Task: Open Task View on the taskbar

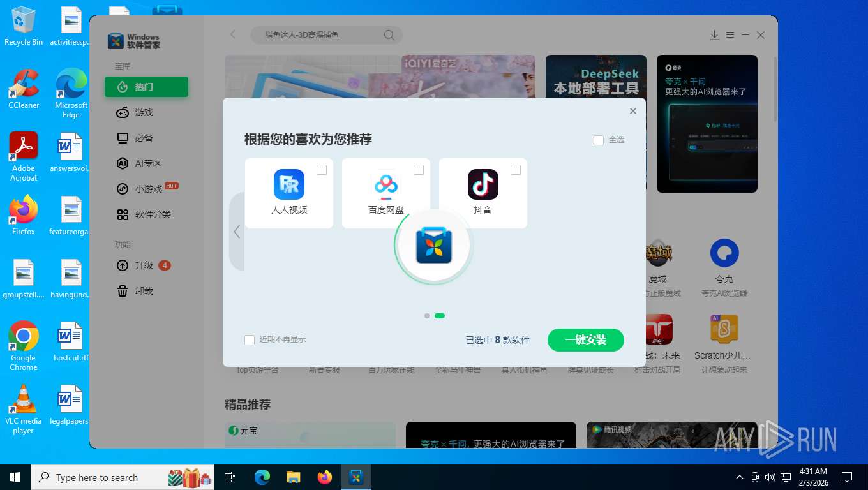Action: [x=230, y=477]
